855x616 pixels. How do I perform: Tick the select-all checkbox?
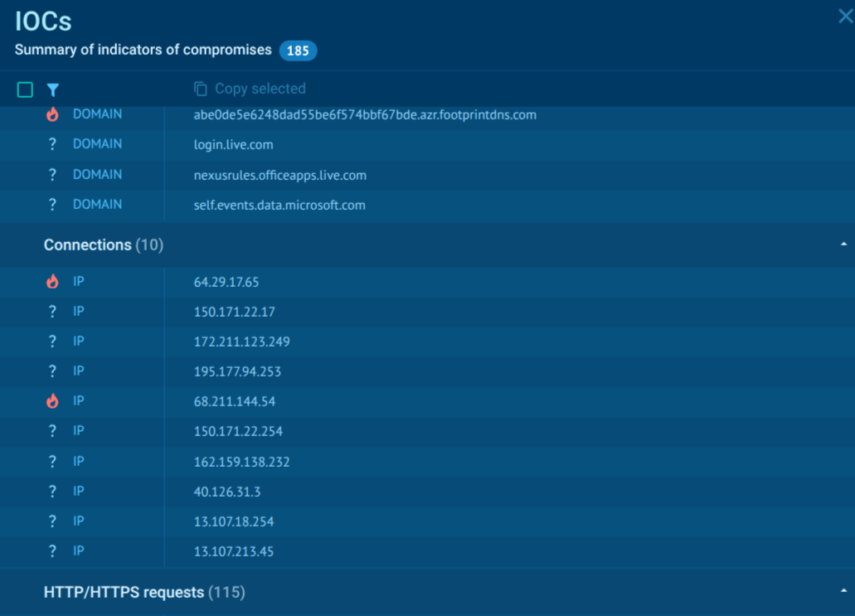coord(25,90)
